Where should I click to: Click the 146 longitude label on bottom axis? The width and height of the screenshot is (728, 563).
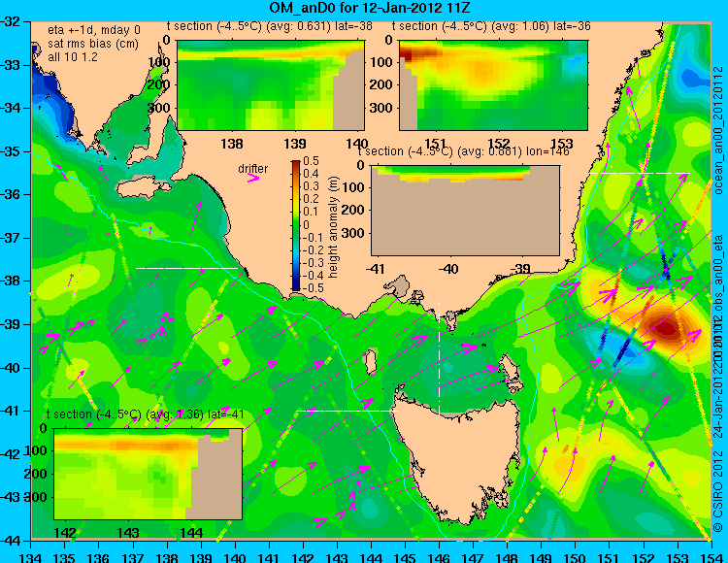pos(439,557)
